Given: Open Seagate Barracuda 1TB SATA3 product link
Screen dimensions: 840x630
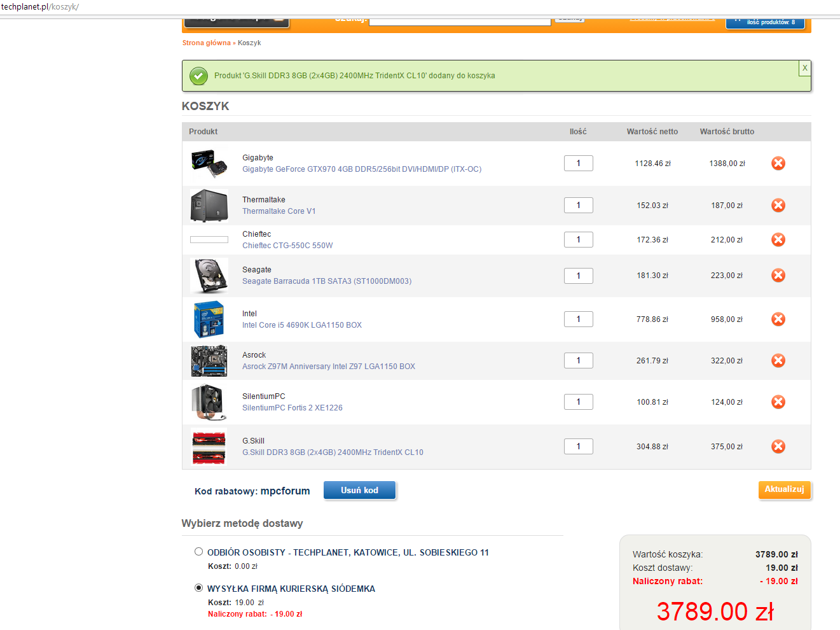Looking at the screenshot, I should (327, 281).
